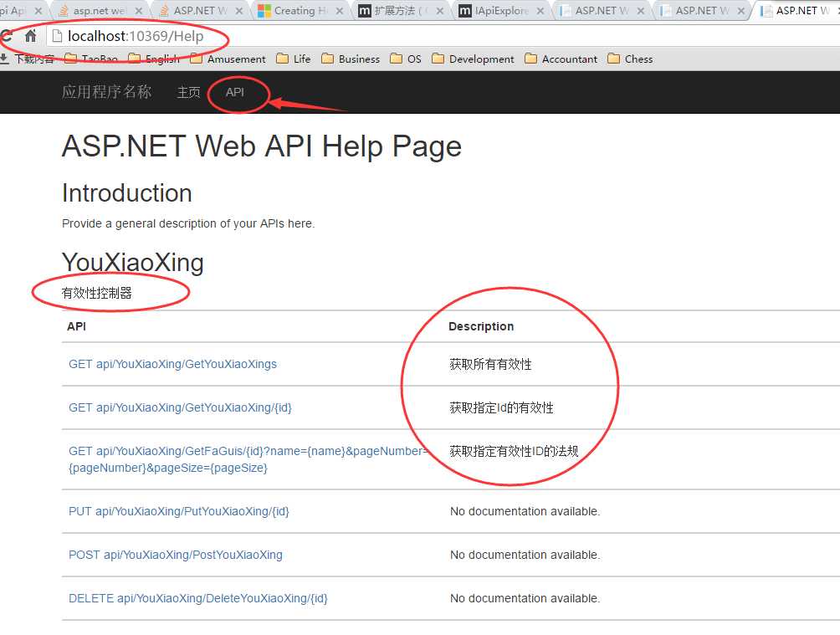Click the 获取所有有效性 description cell

click(491, 365)
